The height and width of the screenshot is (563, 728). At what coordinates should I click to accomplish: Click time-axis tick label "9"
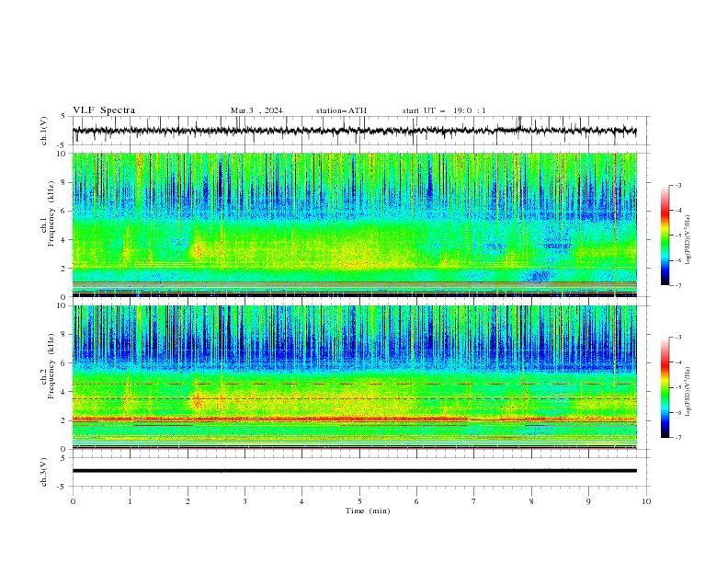coord(588,501)
